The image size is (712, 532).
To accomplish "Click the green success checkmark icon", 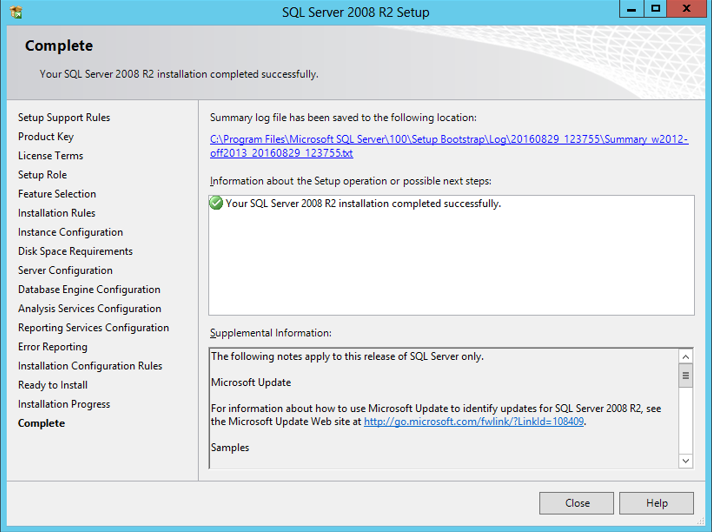I will click(x=216, y=203).
